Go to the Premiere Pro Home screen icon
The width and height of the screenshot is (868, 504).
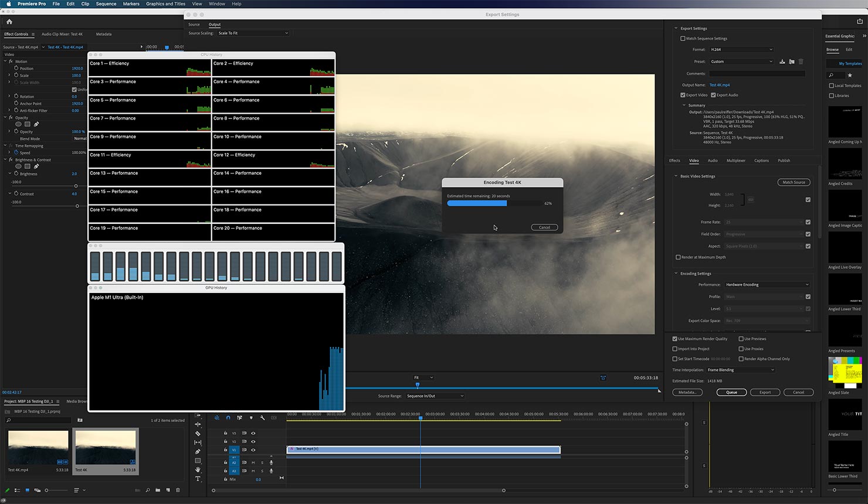click(x=9, y=22)
